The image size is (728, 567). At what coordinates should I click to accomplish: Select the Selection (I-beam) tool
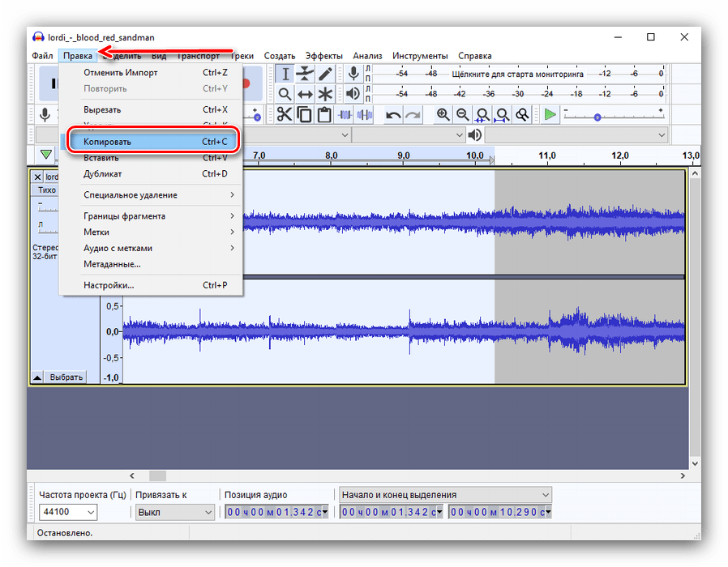tap(285, 74)
